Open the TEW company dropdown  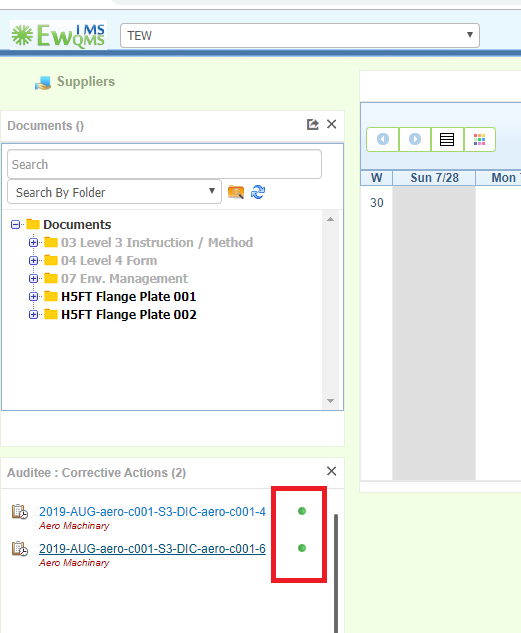point(300,36)
